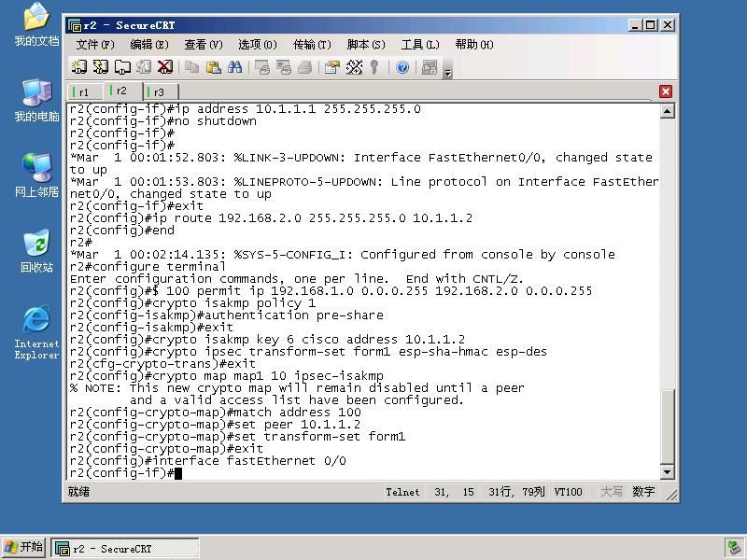The image size is (747, 560).
Task: Click 'authentication pre-share' terminal line
Action: pyautogui.click(x=226, y=315)
